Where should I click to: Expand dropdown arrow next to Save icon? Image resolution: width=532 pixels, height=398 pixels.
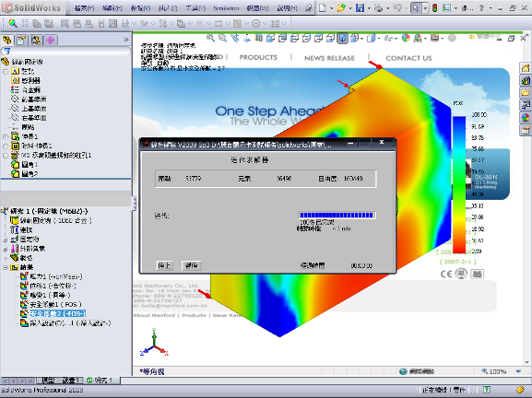(369, 8)
